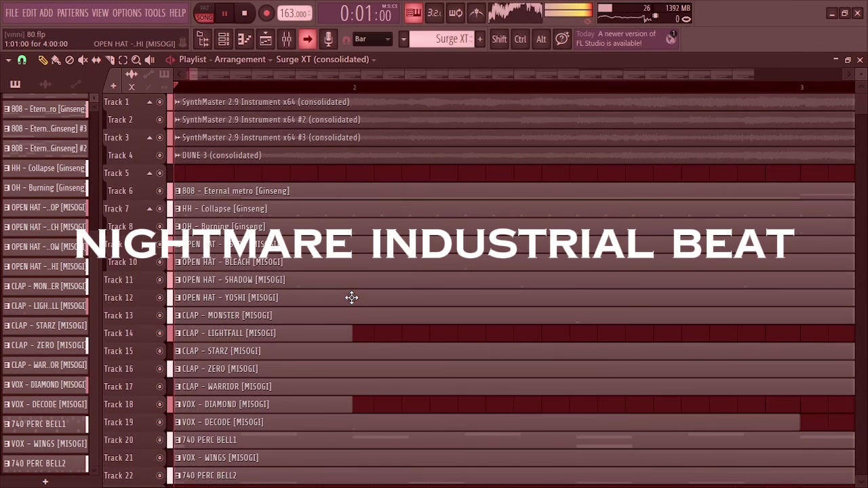Open the playlist options menu arrow
This screenshot has width=868, height=488.
point(8,60)
